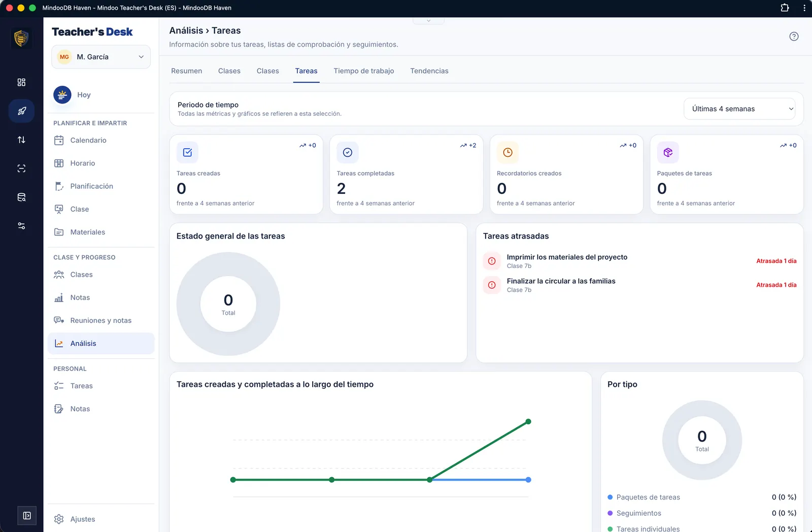
Task: Open the rocket icon in left rail
Action: point(21,111)
